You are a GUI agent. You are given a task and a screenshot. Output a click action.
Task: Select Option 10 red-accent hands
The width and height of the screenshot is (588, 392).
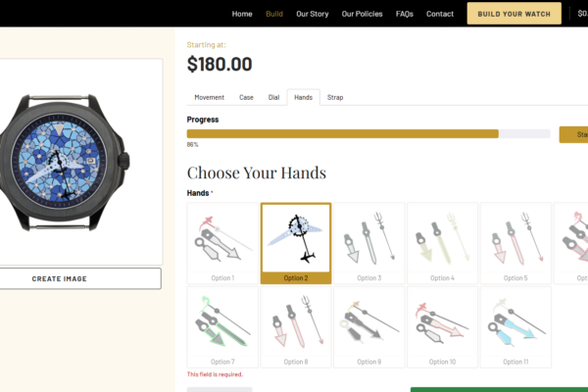(442, 327)
